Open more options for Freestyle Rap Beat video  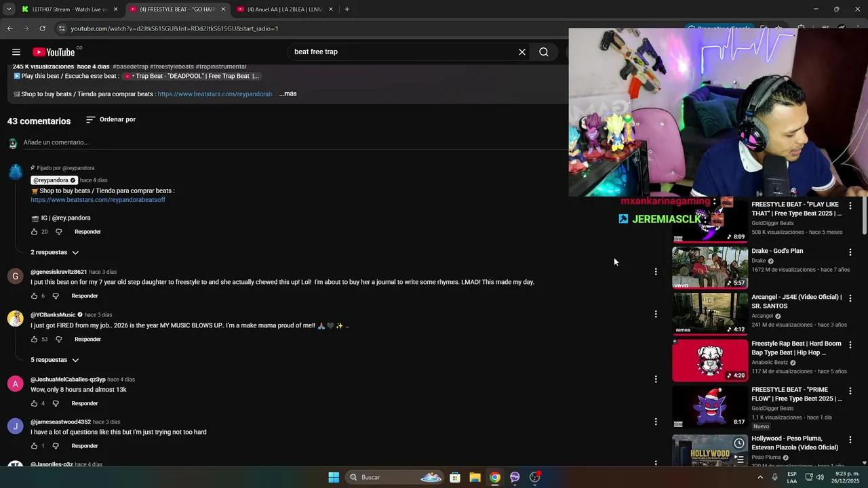click(x=850, y=345)
